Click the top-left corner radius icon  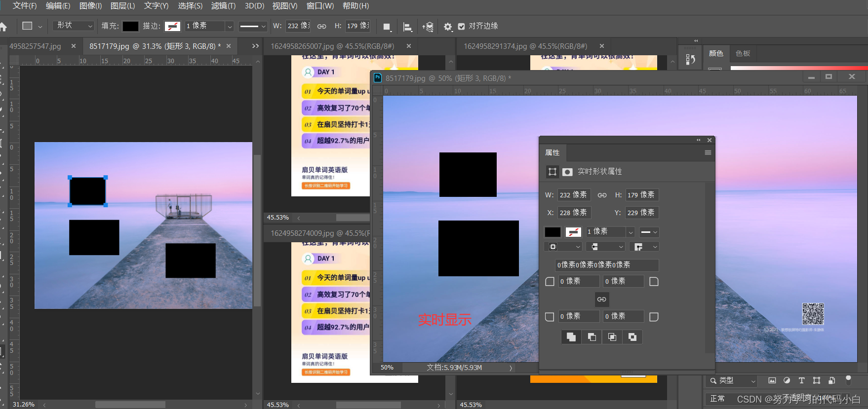tap(550, 281)
